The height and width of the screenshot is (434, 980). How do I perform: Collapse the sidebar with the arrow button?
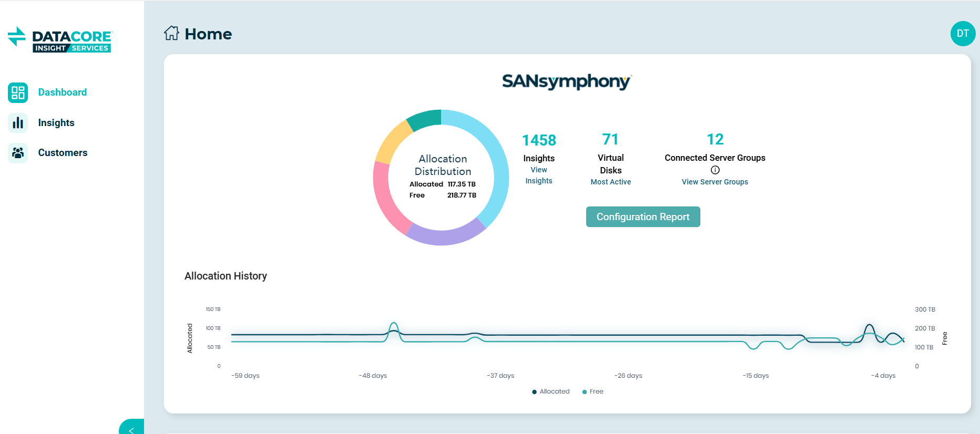click(132, 428)
